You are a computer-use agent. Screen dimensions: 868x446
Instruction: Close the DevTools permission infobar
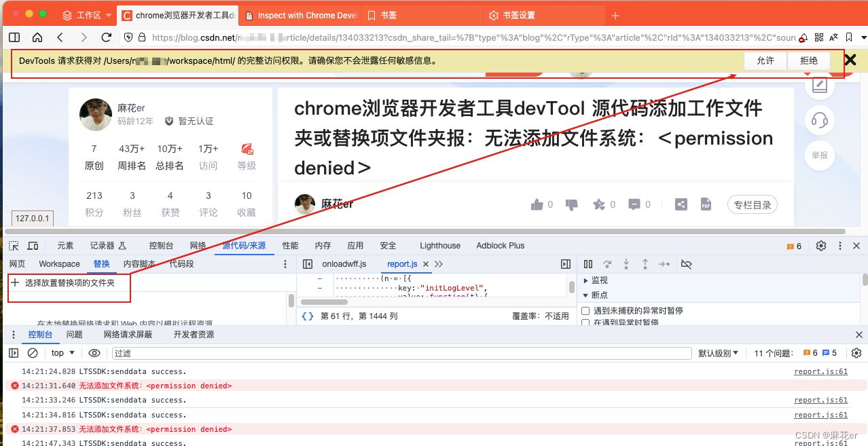pos(850,60)
